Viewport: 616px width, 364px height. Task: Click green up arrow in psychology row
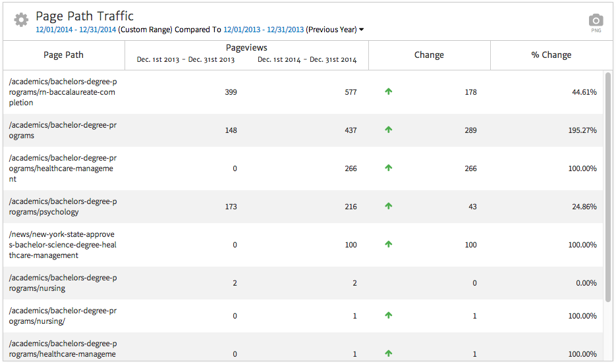click(388, 207)
